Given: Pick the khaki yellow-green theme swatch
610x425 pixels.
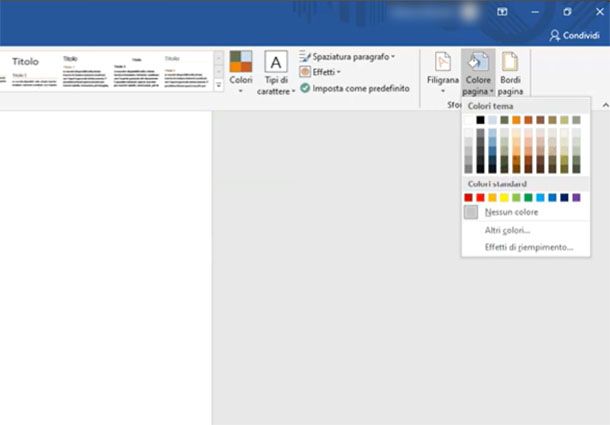Looking at the screenshot, I should 564,120.
